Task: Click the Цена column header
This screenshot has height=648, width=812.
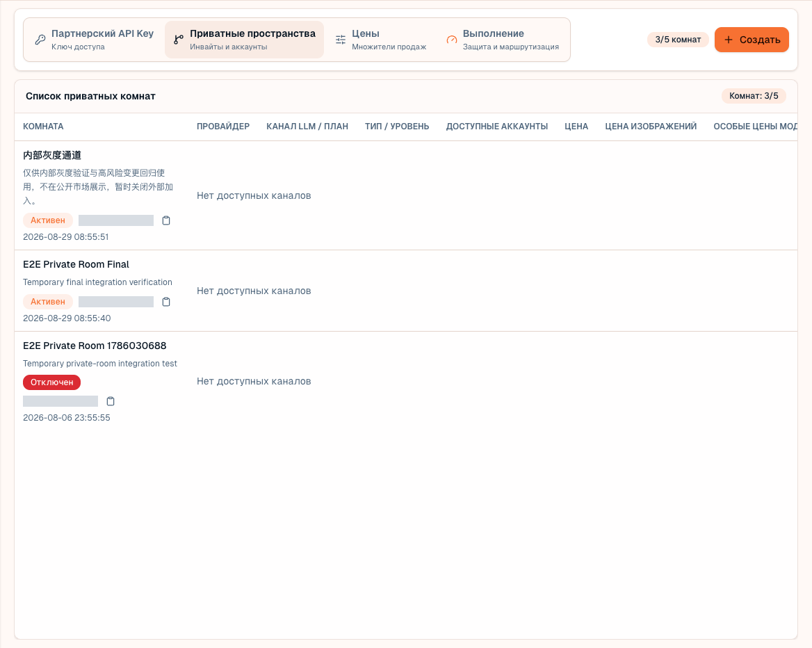Action: 576,127
